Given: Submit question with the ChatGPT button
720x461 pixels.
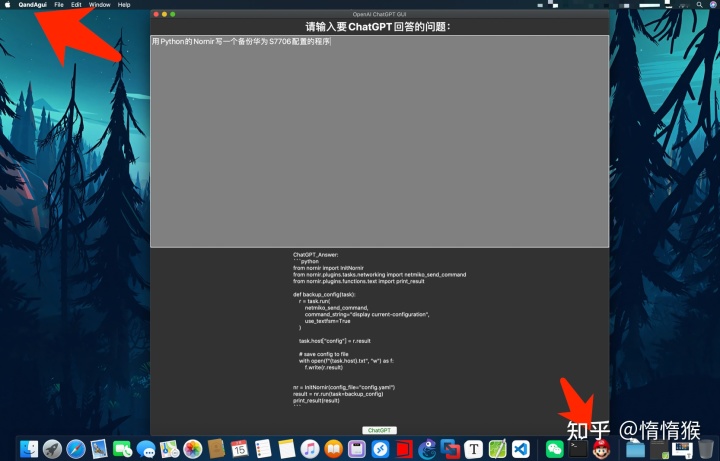Looking at the screenshot, I should pyautogui.click(x=379, y=430).
